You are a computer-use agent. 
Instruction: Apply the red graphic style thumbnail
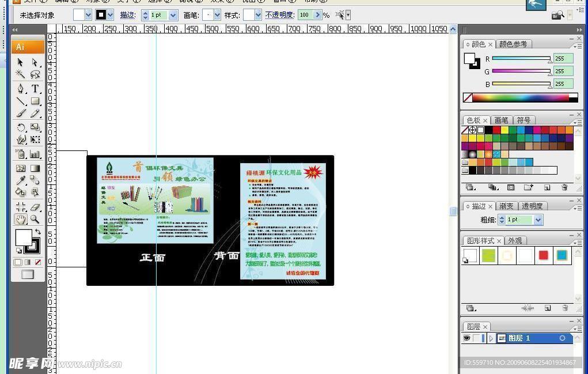543,255
